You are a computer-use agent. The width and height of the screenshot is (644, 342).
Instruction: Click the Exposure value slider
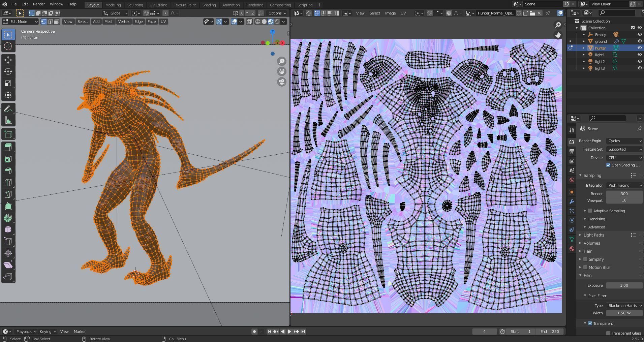point(623,285)
